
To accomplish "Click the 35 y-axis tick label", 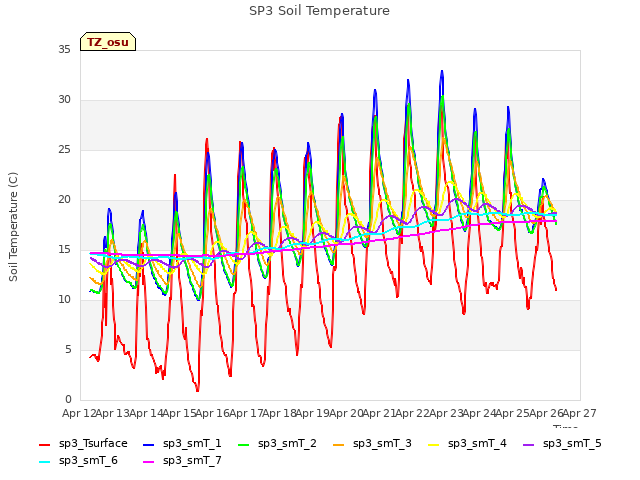I will click(x=64, y=50).
